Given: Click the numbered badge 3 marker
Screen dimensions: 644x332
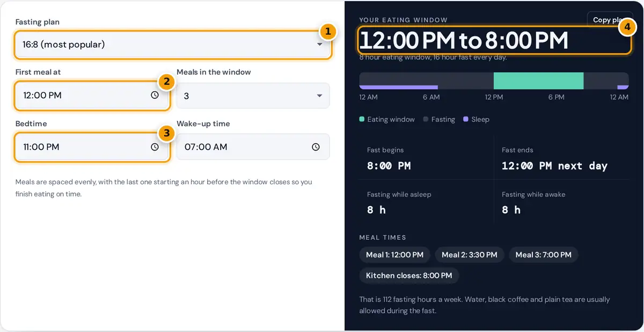Looking at the screenshot, I should point(166,133).
